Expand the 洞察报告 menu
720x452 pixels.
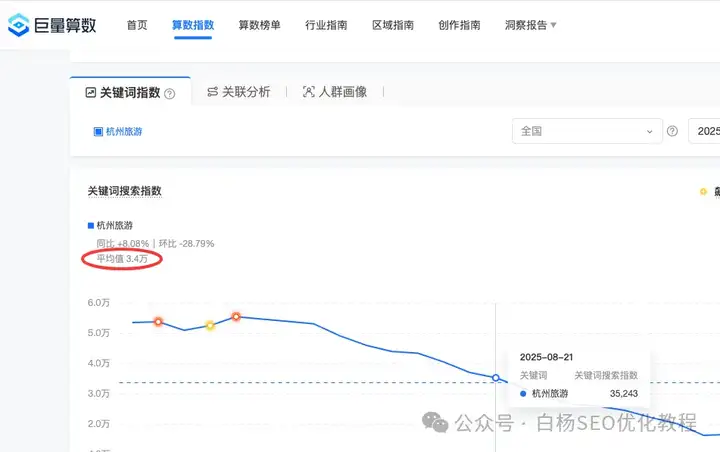[531, 25]
